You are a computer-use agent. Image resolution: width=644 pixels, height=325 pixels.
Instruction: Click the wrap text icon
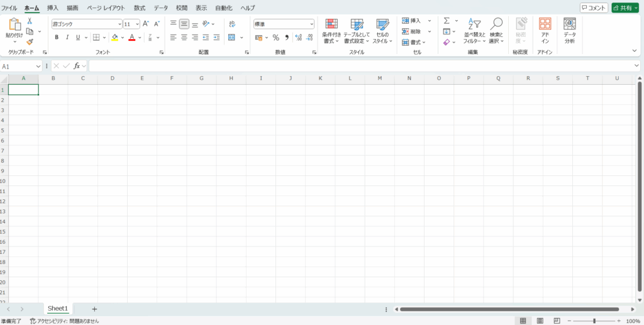(232, 24)
